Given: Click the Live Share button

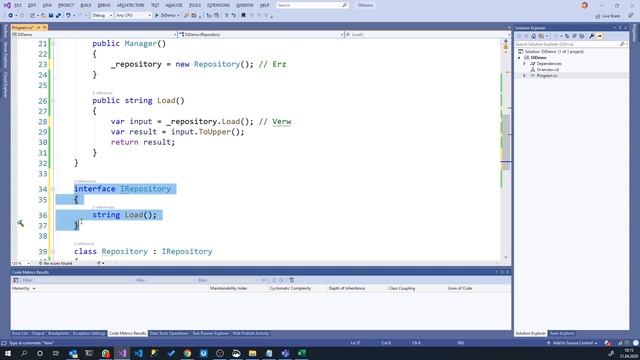Looking at the screenshot, I should tap(608, 16).
